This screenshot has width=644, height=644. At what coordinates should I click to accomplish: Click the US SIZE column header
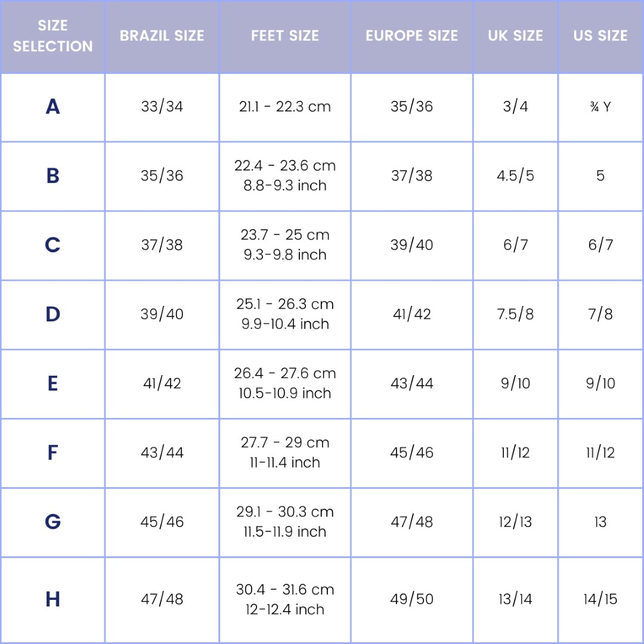click(600, 36)
